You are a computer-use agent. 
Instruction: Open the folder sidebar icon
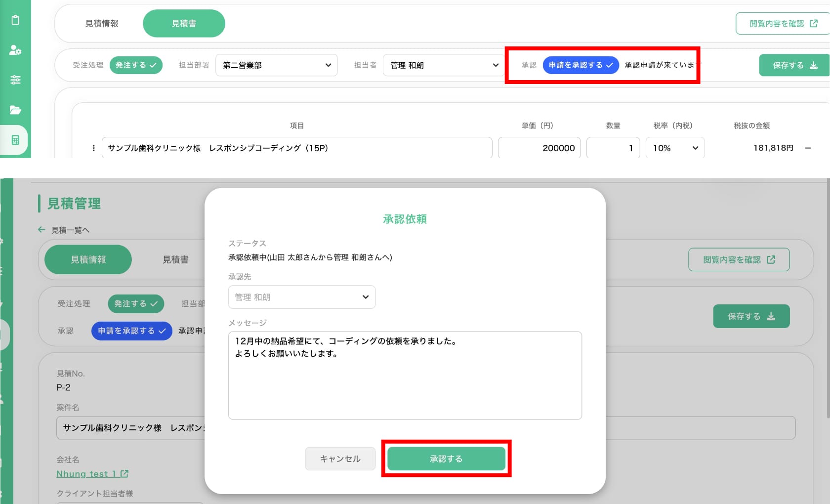coord(15,110)
